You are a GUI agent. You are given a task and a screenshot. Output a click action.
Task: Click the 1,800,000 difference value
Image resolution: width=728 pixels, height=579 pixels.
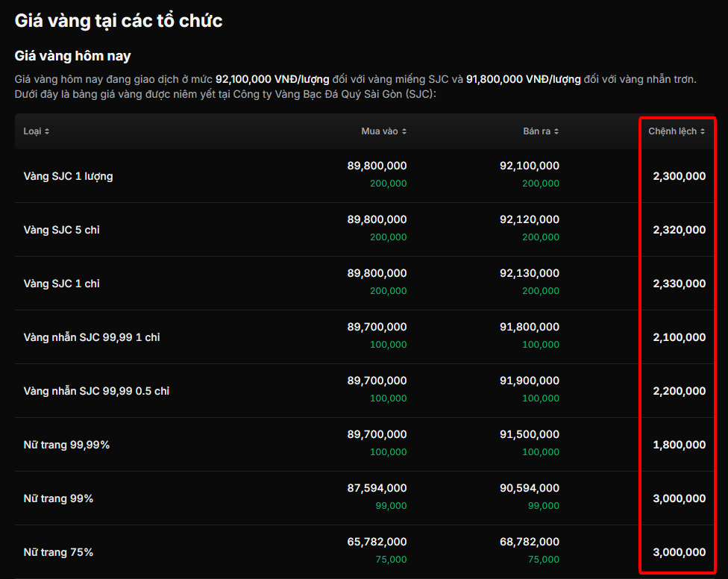click(x=680, y=445)
